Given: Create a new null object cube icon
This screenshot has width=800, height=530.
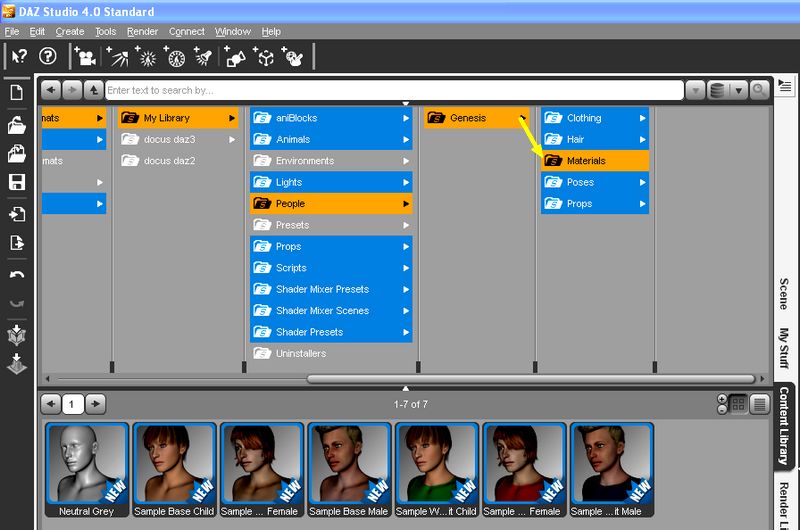Looking at the screenshot, I should (264, 57).
